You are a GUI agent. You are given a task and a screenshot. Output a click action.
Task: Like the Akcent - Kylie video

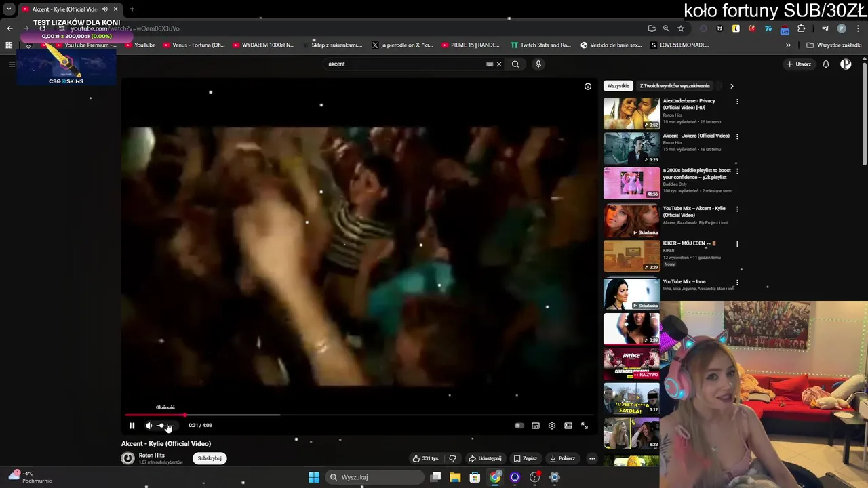click(x=426, y=458)
